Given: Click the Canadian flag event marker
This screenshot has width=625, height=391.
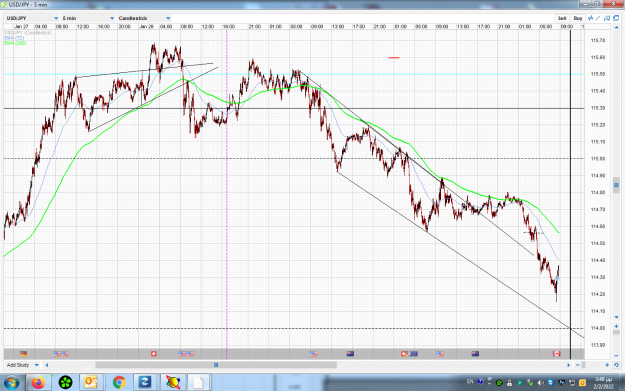Looking at the screenshot, I should click(556, 354).
